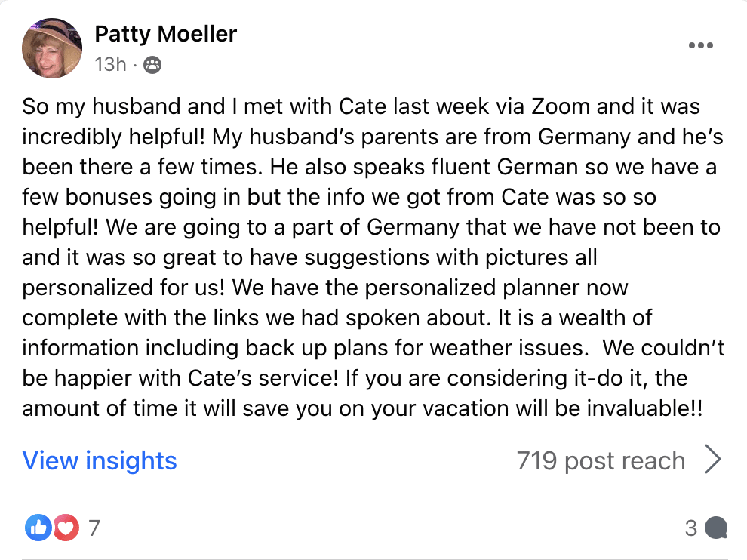Click the red heart reaction icon

(65, 528)
